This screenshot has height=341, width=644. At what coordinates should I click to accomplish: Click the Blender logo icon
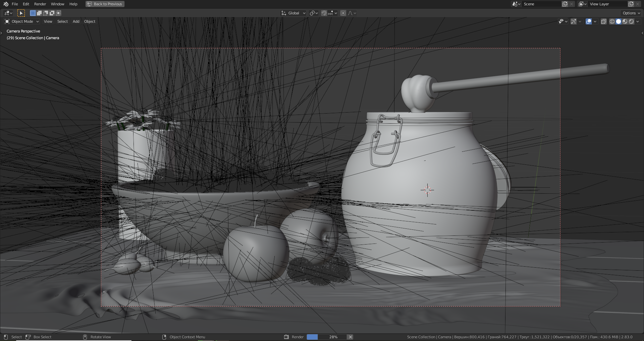pyautogui.click(x=6, y=4)
